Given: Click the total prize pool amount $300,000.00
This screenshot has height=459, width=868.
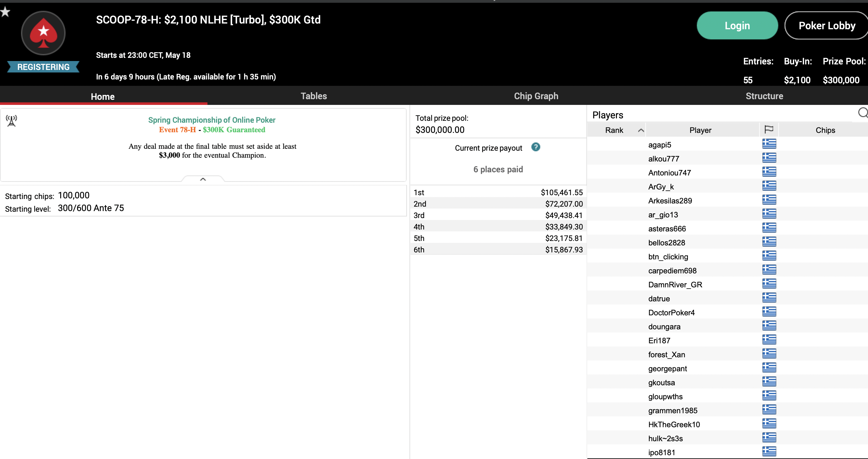Looking at the screenshot, I should pyautogui.click(x=440, y=130).
